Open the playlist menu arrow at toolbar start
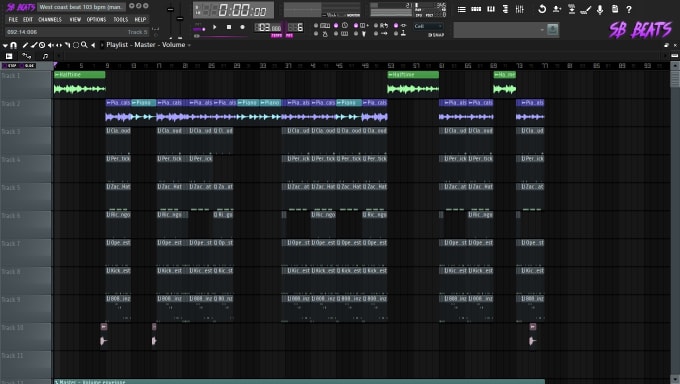Viewport: 680px width, 384px height. pyautogui.click(x=5, y=45)
